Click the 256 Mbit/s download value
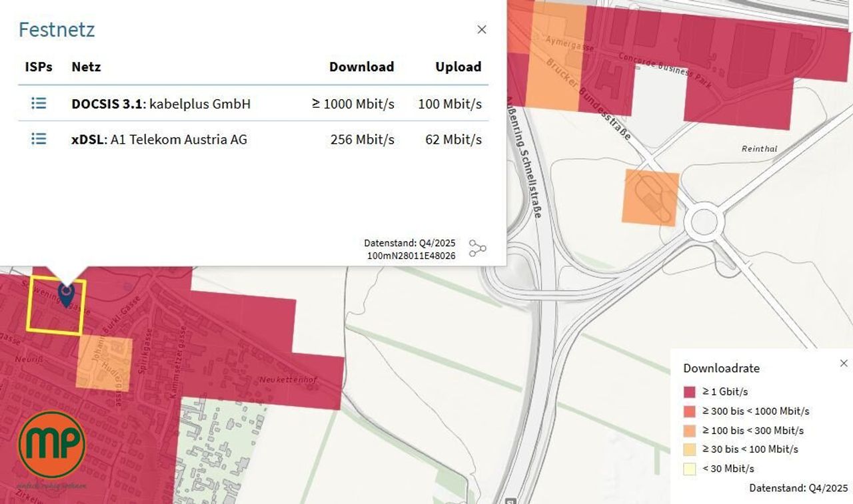 (363, 139)
